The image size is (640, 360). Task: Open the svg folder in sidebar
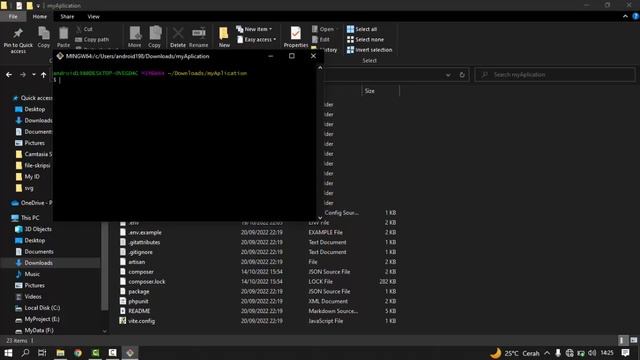coord(24,188)
